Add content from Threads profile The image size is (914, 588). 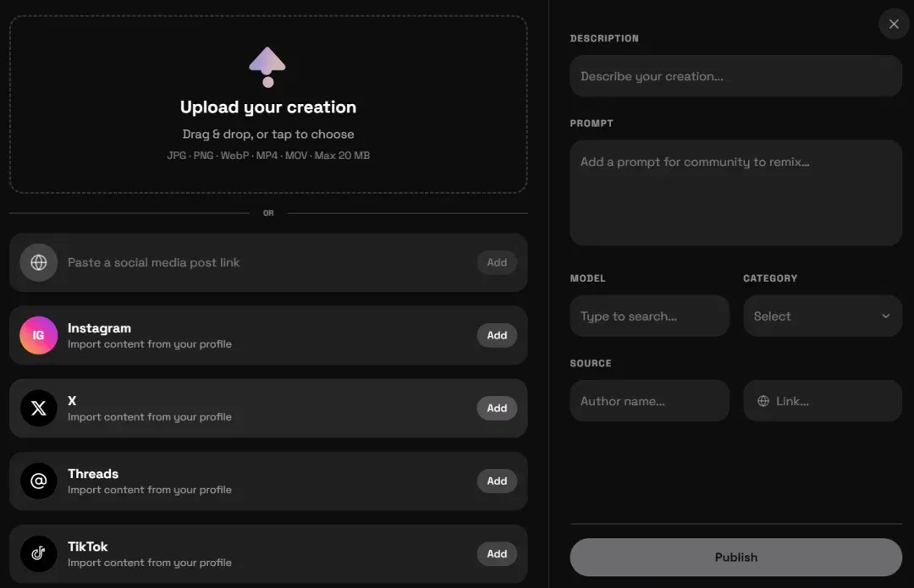coord(497,481)
